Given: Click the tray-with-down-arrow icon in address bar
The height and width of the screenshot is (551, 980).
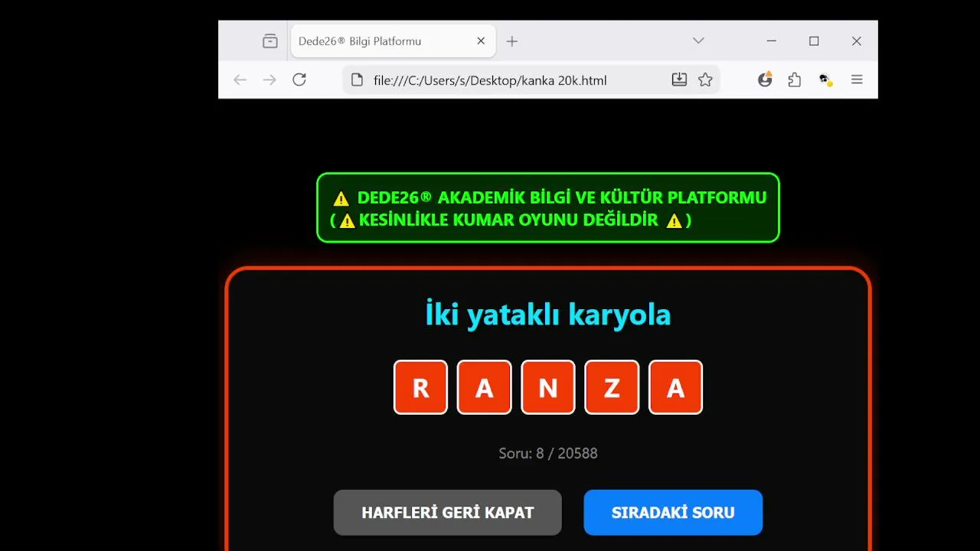Looking at the screenshot, I should 679,80.
